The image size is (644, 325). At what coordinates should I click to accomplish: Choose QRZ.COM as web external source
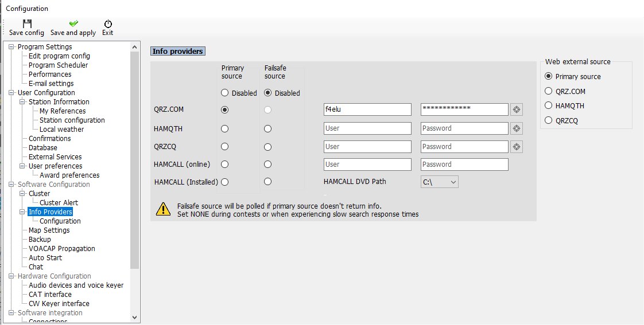click(x=549, y=91)
